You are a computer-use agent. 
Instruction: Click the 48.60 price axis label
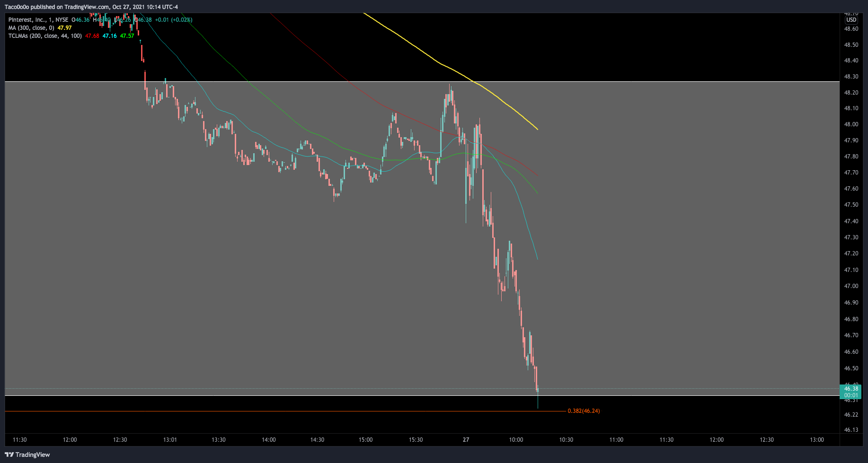click(851, 29)
